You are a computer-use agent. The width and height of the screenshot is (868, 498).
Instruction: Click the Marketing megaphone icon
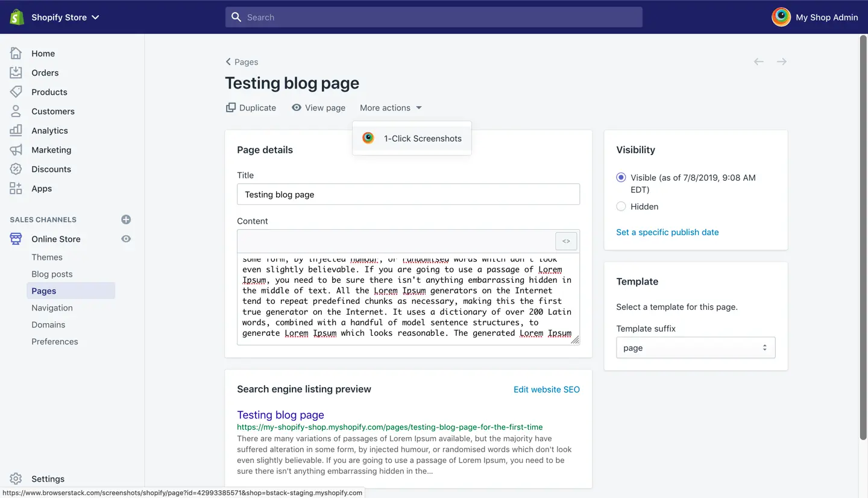point(16,150)
